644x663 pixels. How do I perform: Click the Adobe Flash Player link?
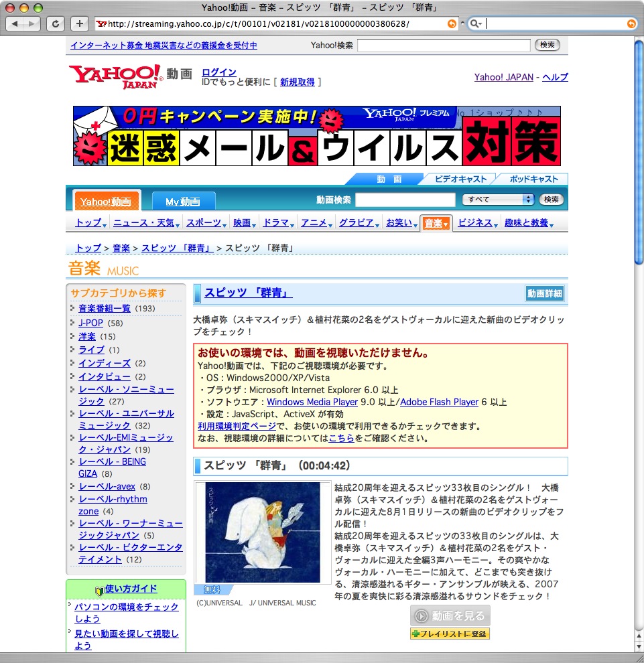pyautogui.click(x=439, y=402)
